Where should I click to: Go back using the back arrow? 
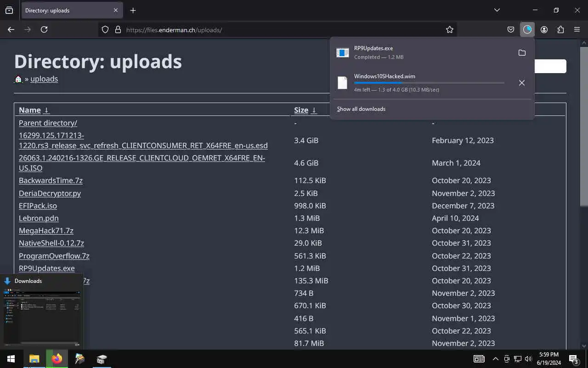(11, 29)
